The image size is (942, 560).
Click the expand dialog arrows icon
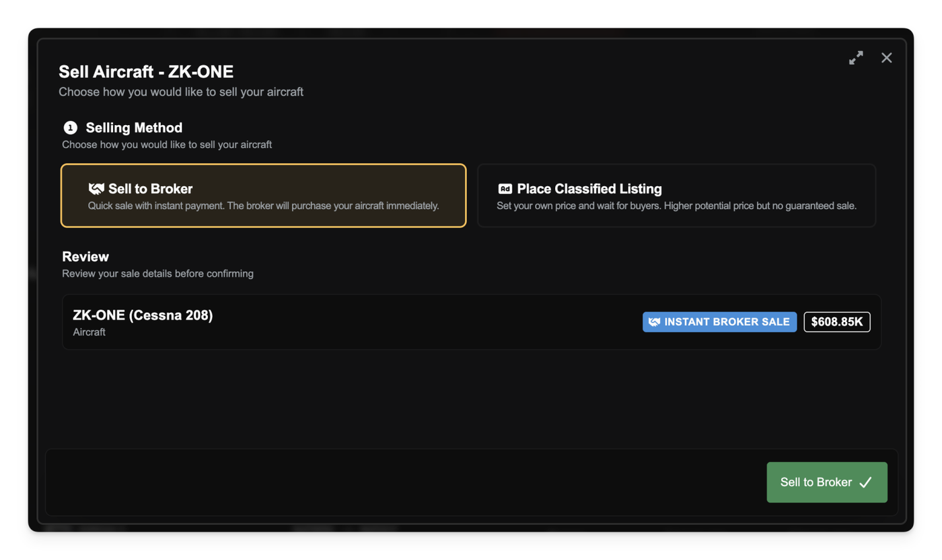(x=856, y=58)
